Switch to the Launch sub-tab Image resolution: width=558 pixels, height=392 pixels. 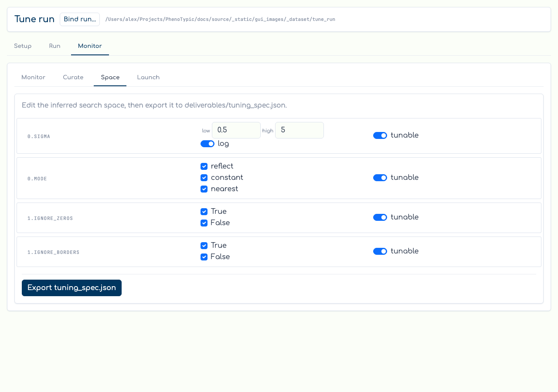click(148, 78)
